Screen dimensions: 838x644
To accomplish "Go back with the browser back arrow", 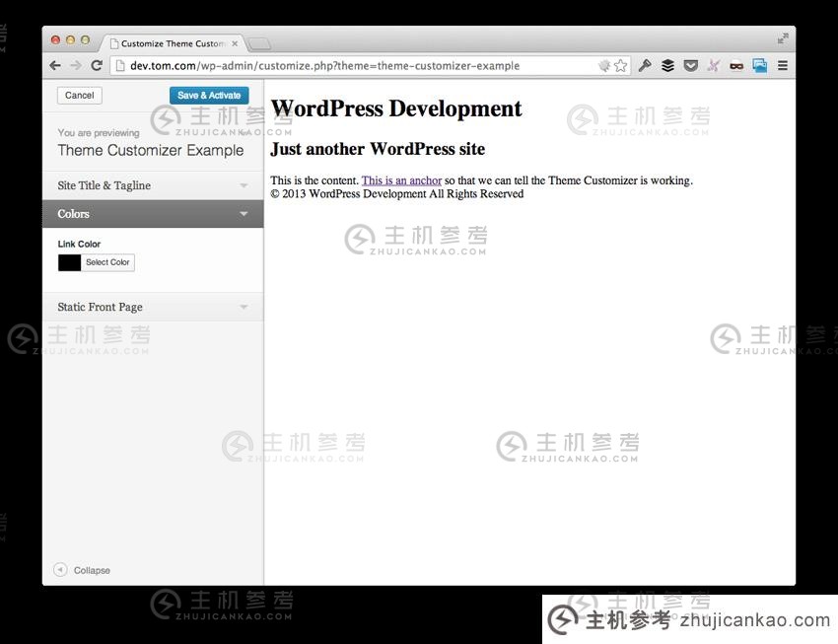I will [x=55, y=66].
